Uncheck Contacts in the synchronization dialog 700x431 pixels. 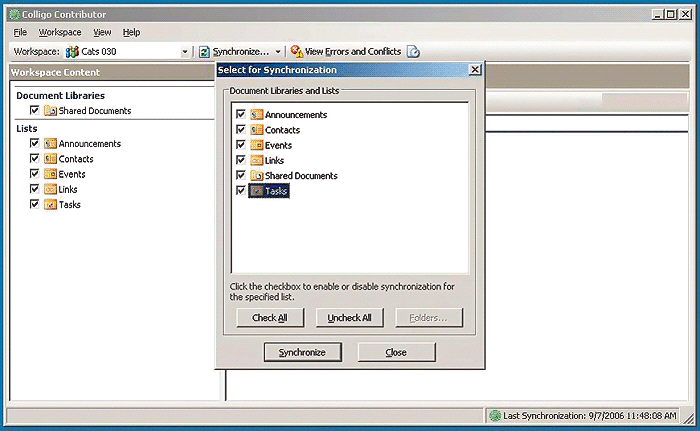coord(241,130)
